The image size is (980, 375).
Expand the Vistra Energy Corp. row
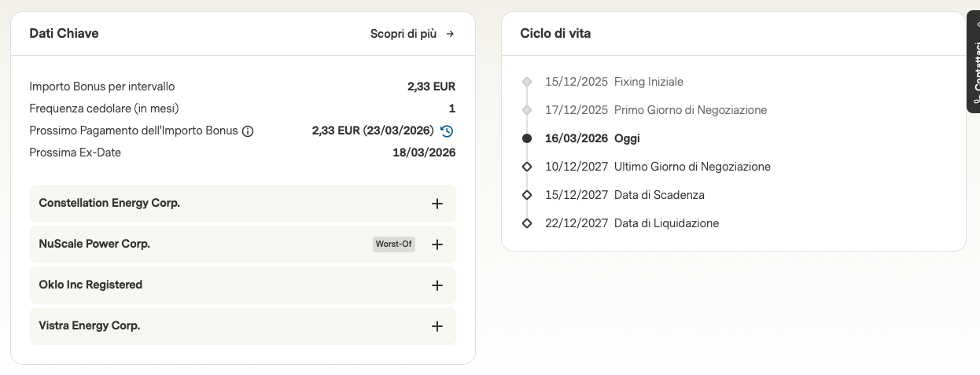coord(90,325)
